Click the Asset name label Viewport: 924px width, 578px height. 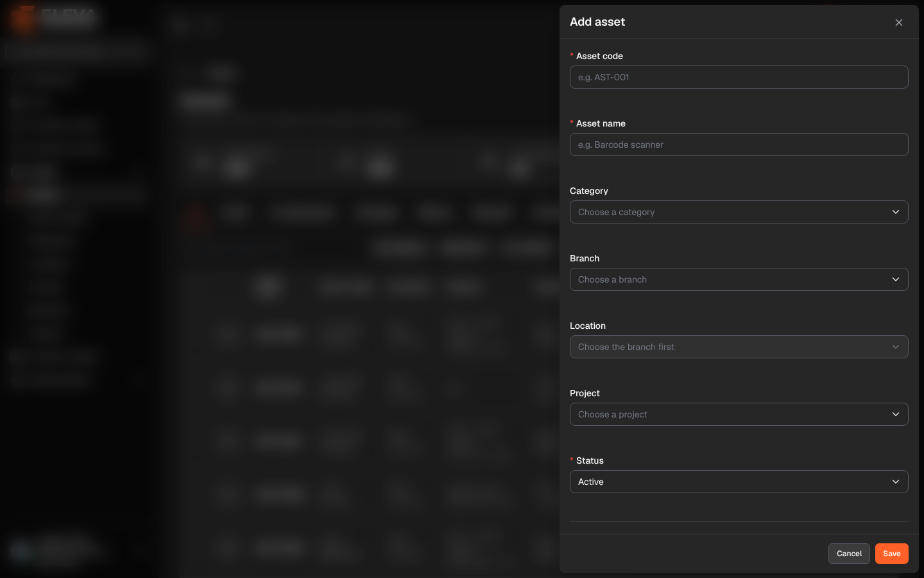[x=601, y=123]
